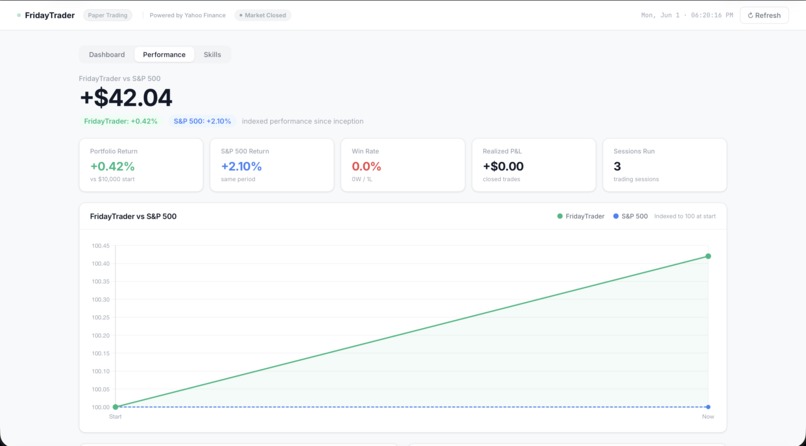This screenshot has width=806, height=446.
Task: Select the Performance tab
Action: coord(164,54)
